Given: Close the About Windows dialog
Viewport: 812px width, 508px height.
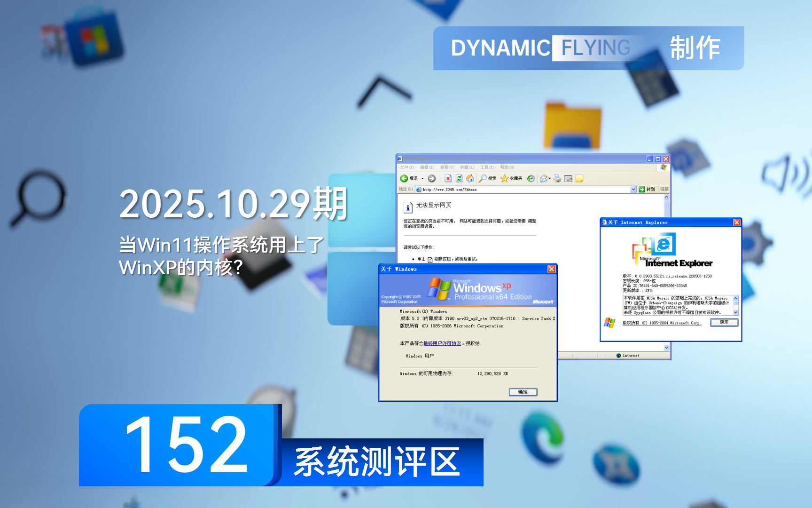Looking at the screenshot, I should click(552, 269).
